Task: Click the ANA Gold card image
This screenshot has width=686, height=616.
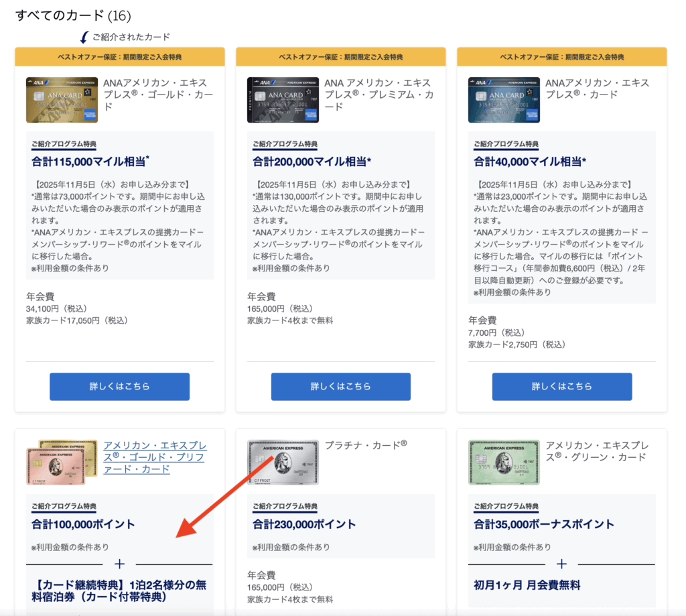Action: coord(62,100)
